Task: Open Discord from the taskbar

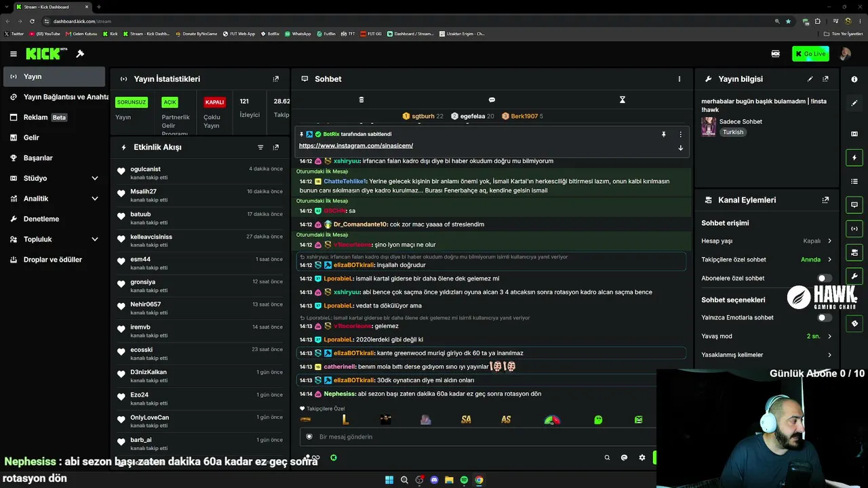Action: (435, 480)
